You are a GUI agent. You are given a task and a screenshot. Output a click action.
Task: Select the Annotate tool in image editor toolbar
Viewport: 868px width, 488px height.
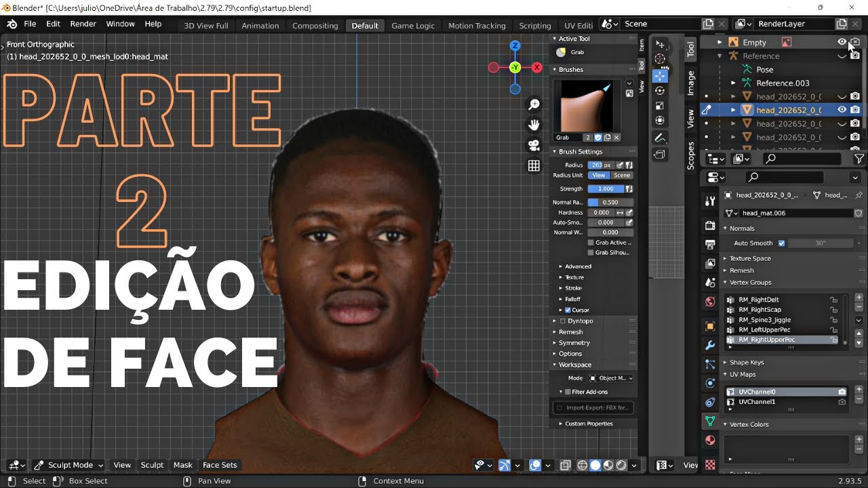[x=660, y=138]
